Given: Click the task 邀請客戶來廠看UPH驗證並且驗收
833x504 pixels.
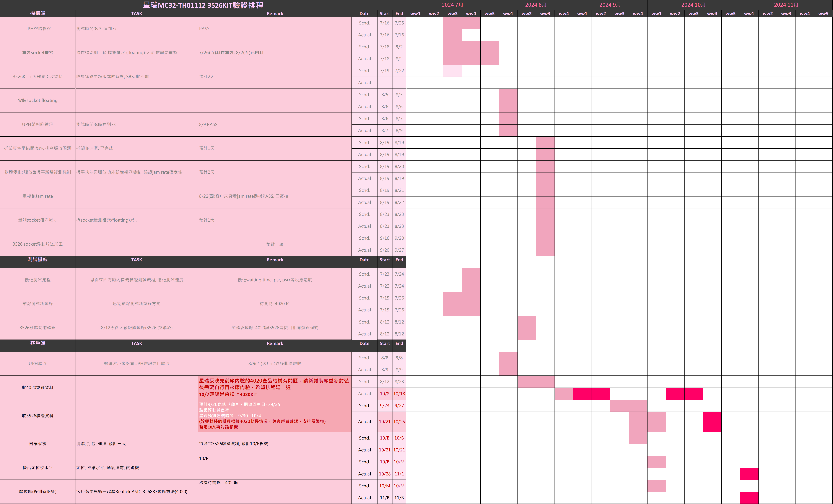Looking at the screenshot, I should point(137,364).
